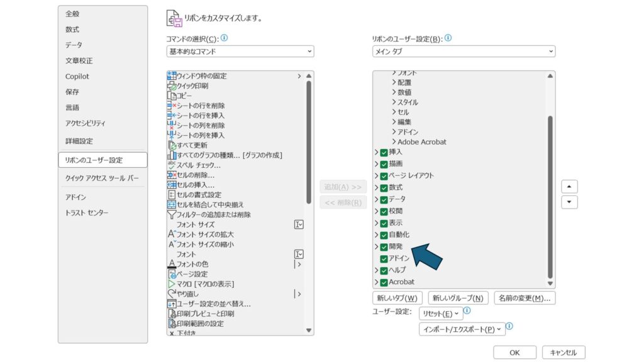Open the 詳細設定 category in sidebar

point(79,141)
